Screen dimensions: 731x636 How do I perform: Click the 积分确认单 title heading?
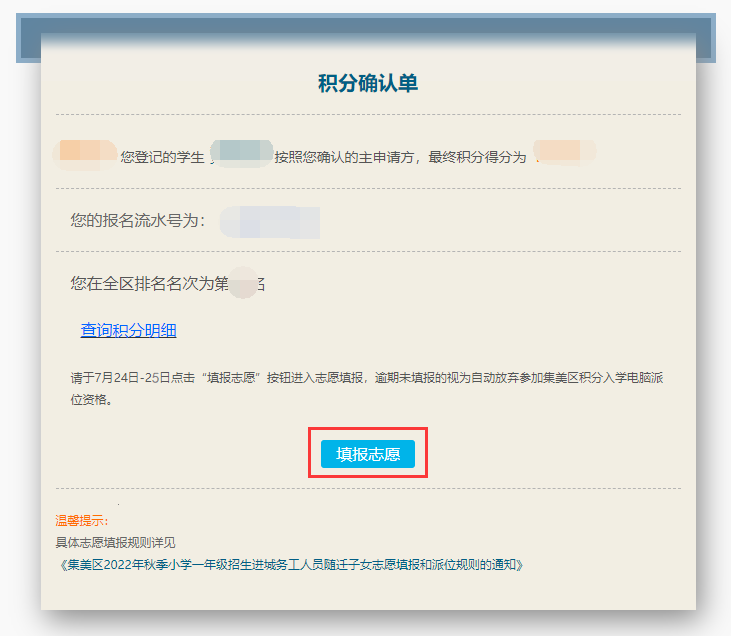pyautogui.click(x=368, y=84)
